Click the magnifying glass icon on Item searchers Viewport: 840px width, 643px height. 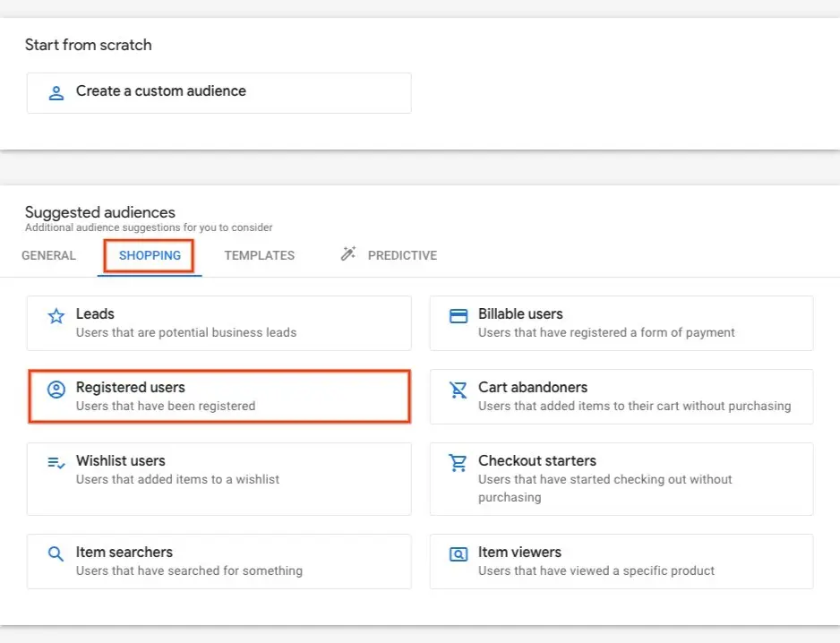[x=56, y=553]
